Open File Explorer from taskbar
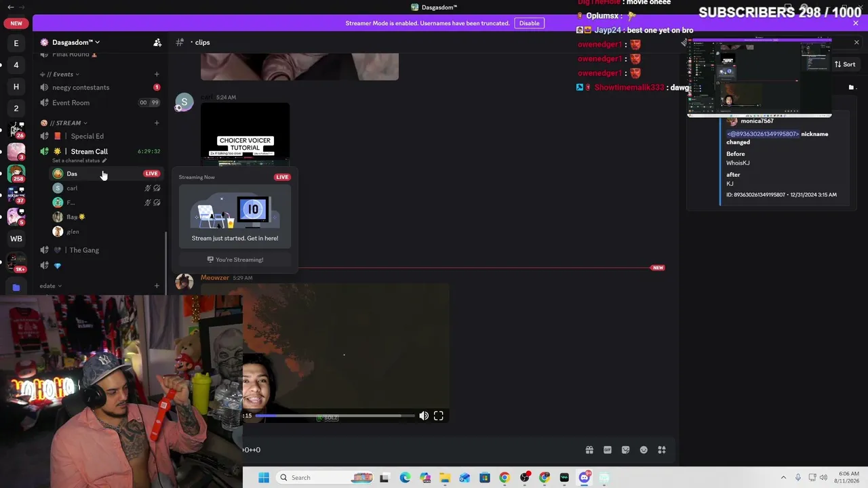The width and height of the screenshot is (868, 488). tap(445, 477)
